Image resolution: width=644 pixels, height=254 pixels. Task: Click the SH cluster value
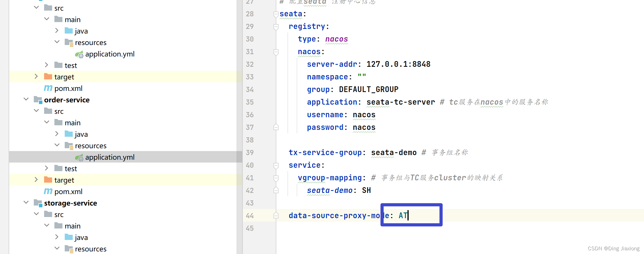[x=366, y=190]
